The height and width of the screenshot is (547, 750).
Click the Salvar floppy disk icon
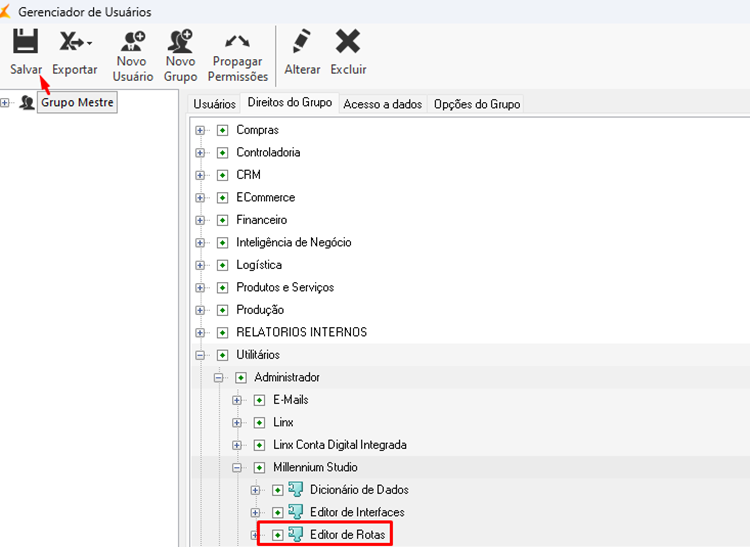25,41
